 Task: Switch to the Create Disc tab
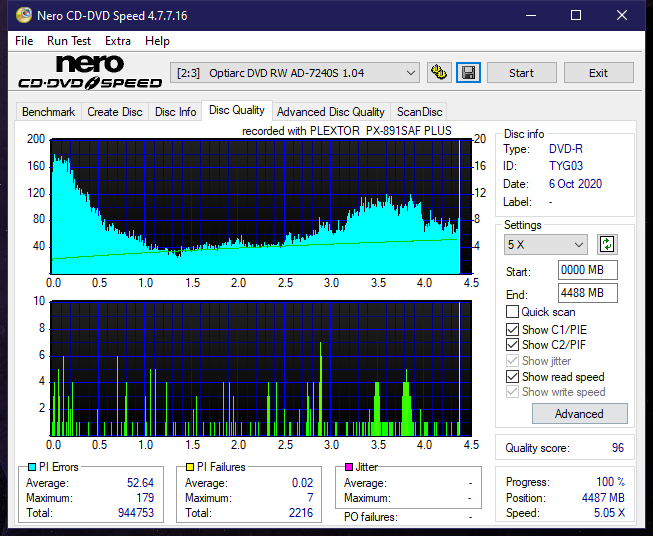click(x=115, y=112)
